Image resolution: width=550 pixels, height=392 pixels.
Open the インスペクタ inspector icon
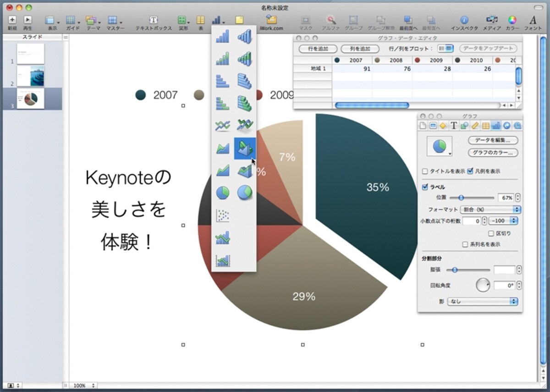tap(464, 20)
